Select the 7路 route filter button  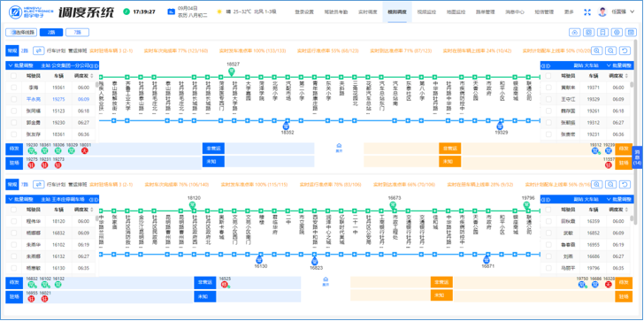(x=77, y=32)
